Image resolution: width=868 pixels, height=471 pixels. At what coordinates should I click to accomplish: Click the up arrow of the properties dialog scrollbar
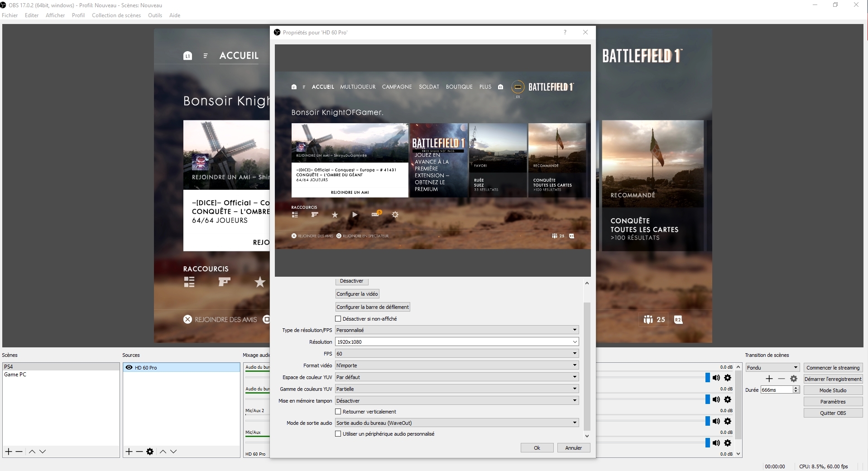[x=587, y=283]
